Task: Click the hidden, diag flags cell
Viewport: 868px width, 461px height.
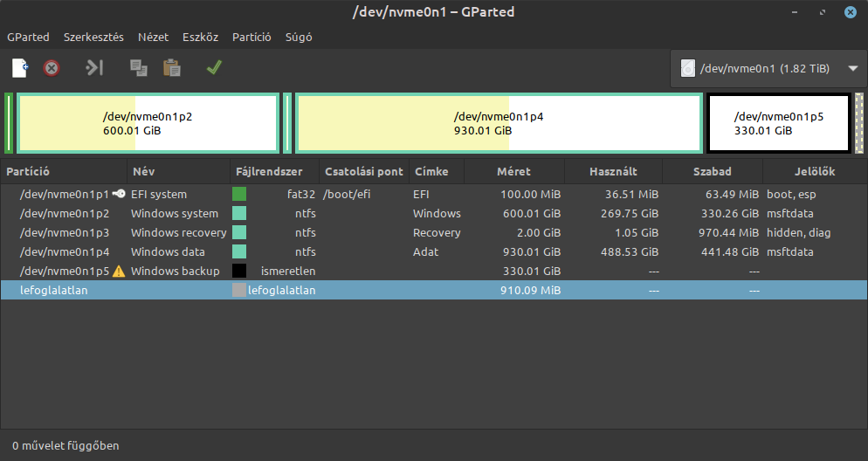Action: click(x=799, y=233)
